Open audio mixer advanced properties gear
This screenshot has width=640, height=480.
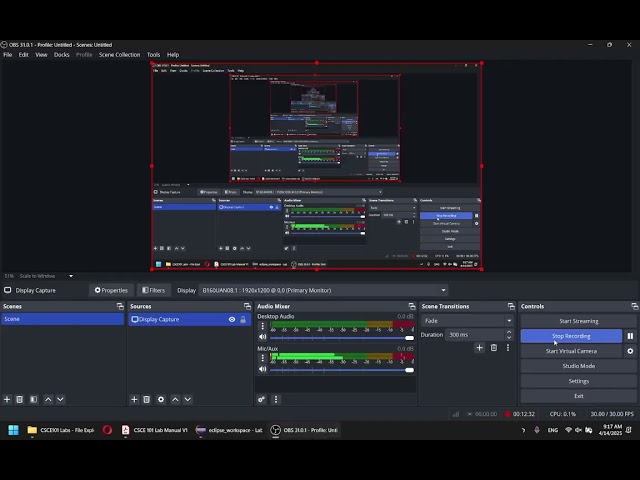click(262, 399)
